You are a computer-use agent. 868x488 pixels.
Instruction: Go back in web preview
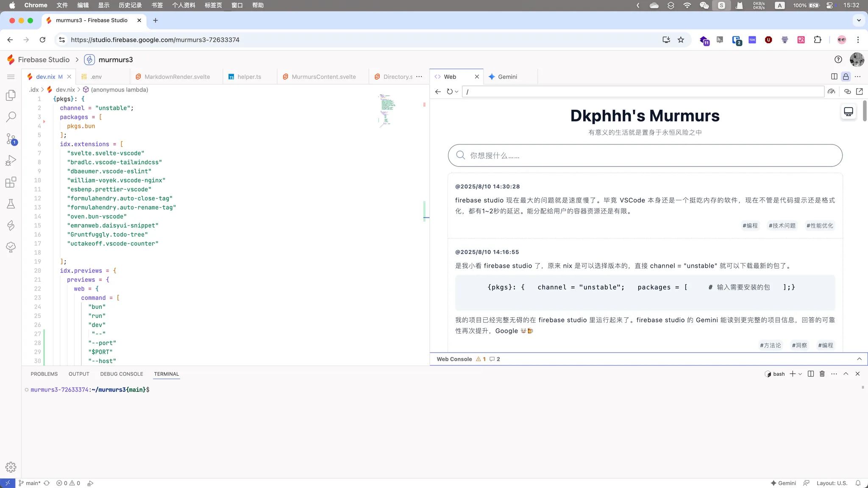tap(438, 91)
